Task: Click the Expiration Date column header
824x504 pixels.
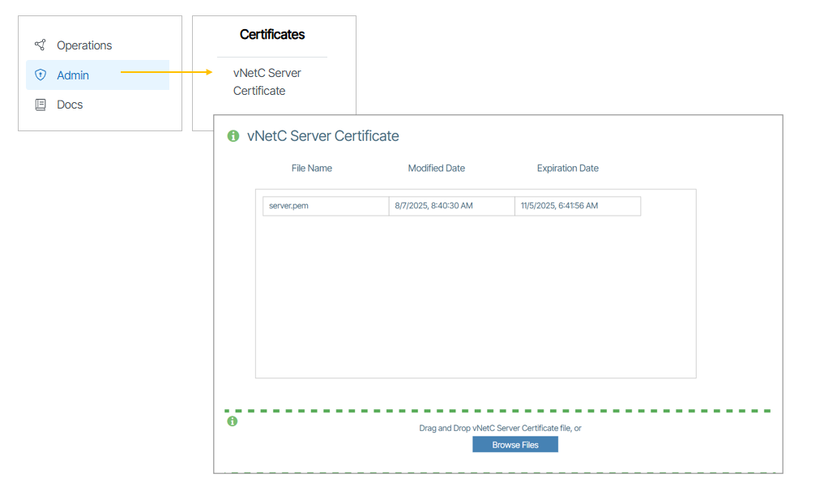Action: tap(567, 169)
